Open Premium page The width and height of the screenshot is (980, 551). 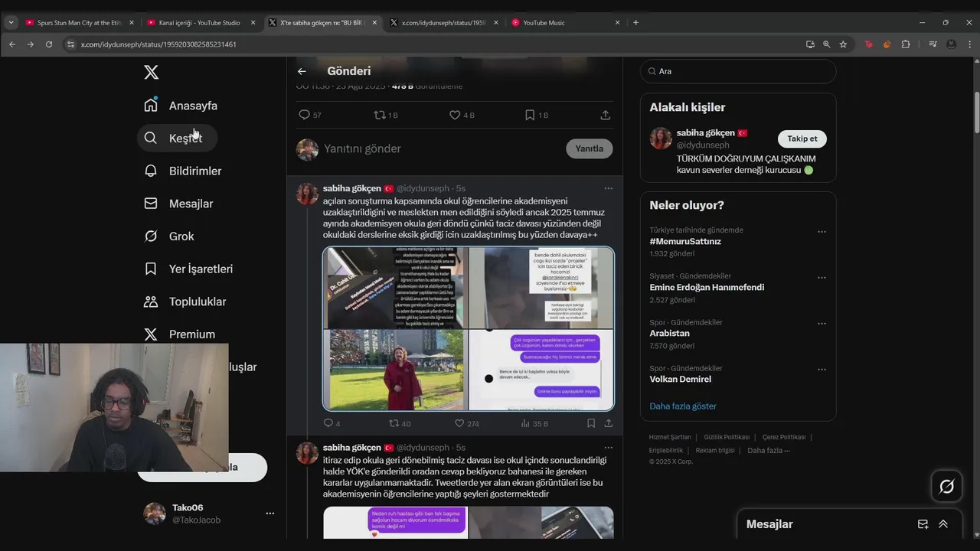point(180,334)
